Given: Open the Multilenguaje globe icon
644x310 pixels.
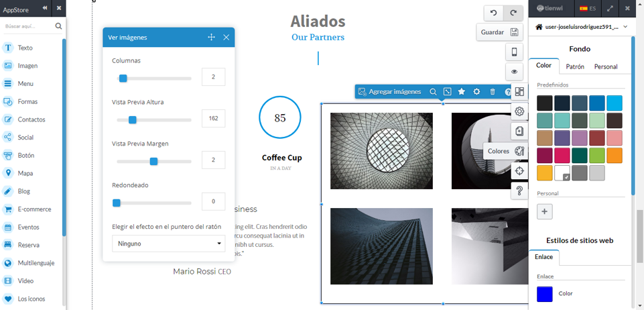Looking at the screenshot, I should tap(8, 263).
